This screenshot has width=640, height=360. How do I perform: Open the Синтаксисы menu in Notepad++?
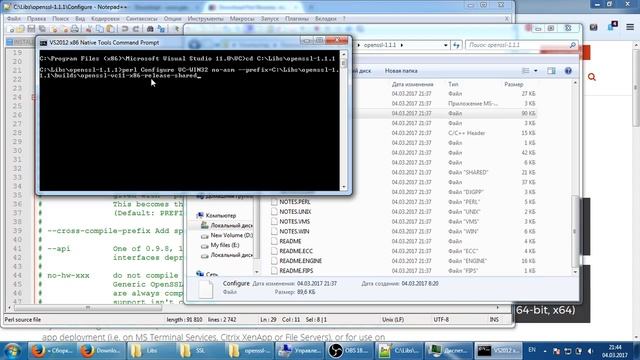(x=142, y=19)
